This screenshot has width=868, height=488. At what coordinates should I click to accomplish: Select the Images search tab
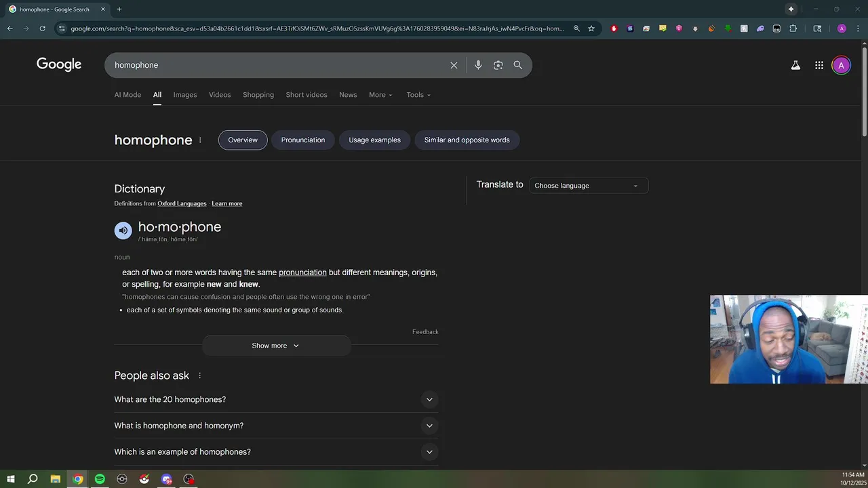coord(185,95)
